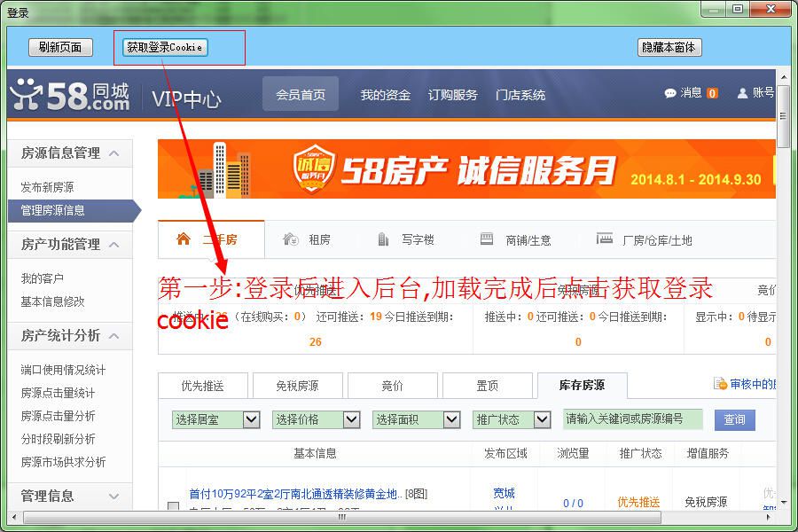
Task: Open 房源市场供求分析 in the sidebar
Action: 63,462
